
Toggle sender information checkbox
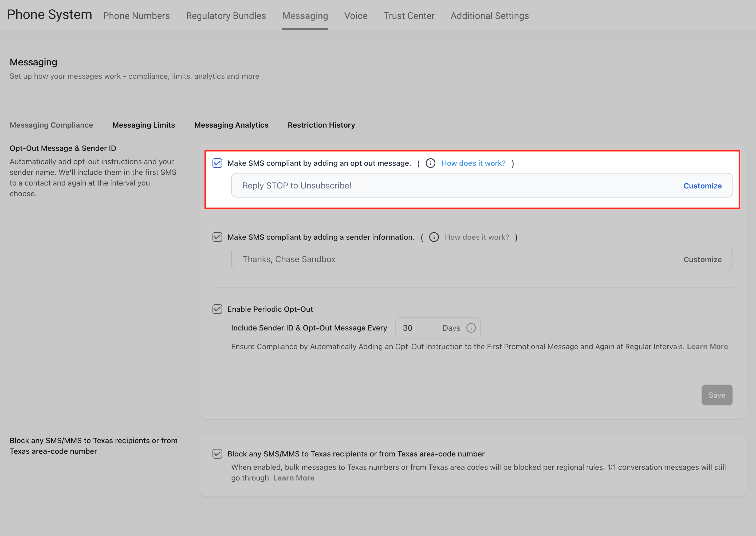point(217,237)
